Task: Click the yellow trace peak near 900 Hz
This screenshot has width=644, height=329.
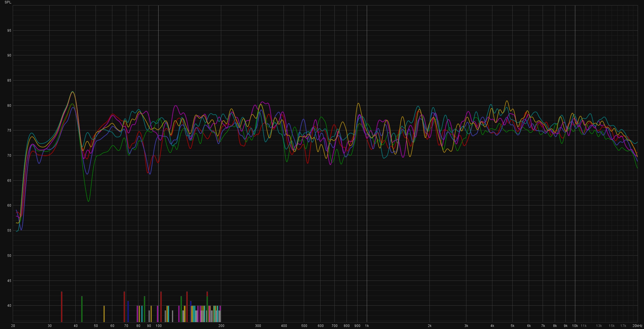Action: pyautogui.click(x=358, y=103)
